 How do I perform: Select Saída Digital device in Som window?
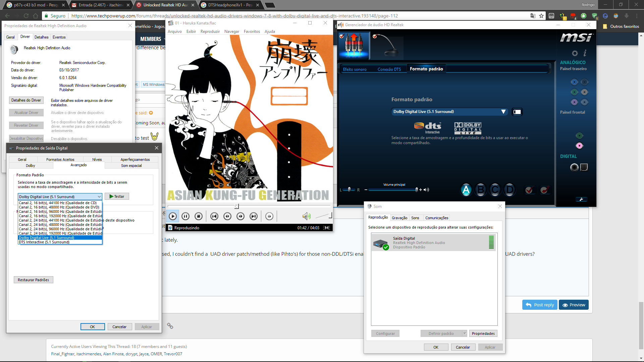click(434, 243)
